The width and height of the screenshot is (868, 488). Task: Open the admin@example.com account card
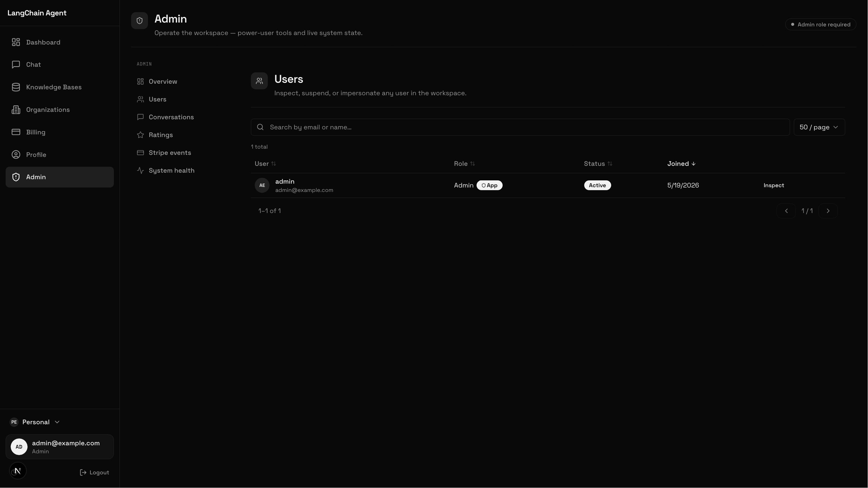point(60,447)
